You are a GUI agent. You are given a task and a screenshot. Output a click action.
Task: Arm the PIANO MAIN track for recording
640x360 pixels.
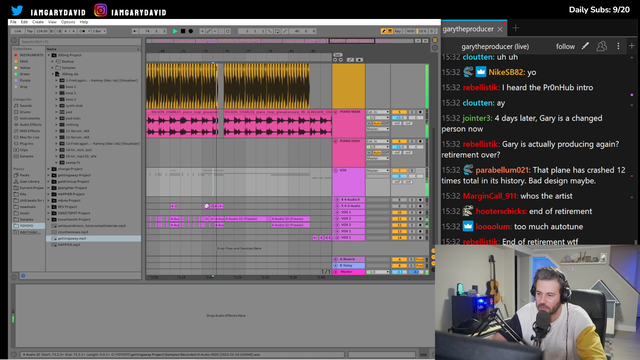(420, 112)
